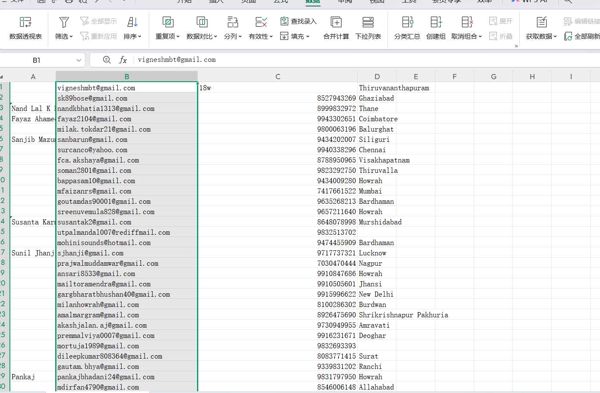Click the Dropdown List (下拉列表) icon
The height and width of the screenshot is (393, 600).
pos(368,22)
